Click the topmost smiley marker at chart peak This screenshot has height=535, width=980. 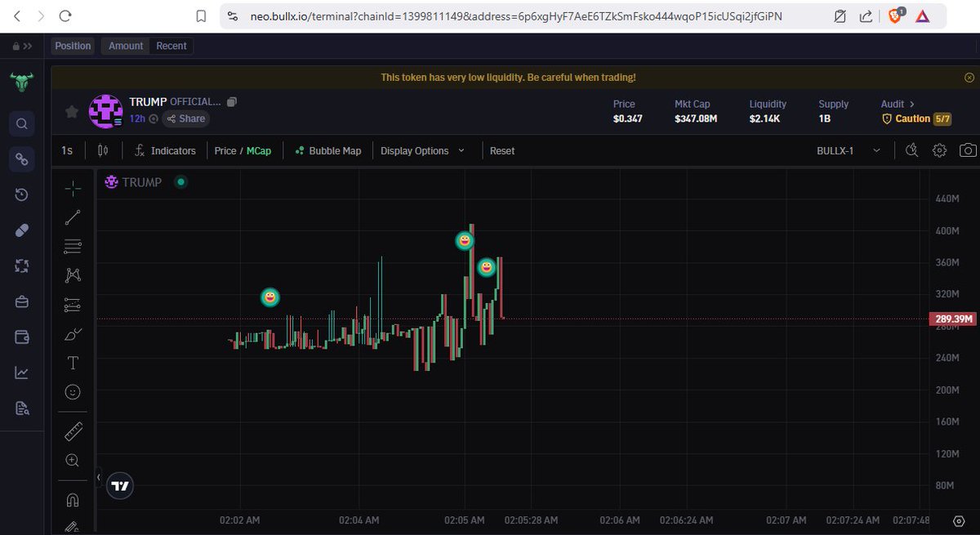point(465,240)
